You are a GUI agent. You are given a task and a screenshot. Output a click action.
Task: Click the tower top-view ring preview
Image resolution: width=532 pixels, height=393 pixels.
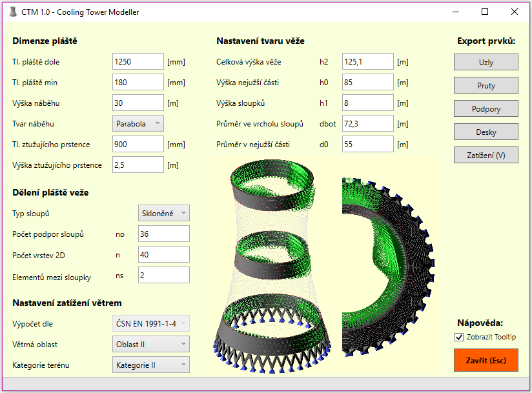389,267
